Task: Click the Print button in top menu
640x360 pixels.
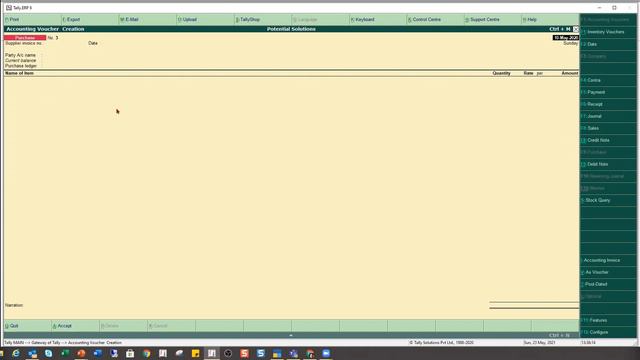Action: [x=12, y=20]
